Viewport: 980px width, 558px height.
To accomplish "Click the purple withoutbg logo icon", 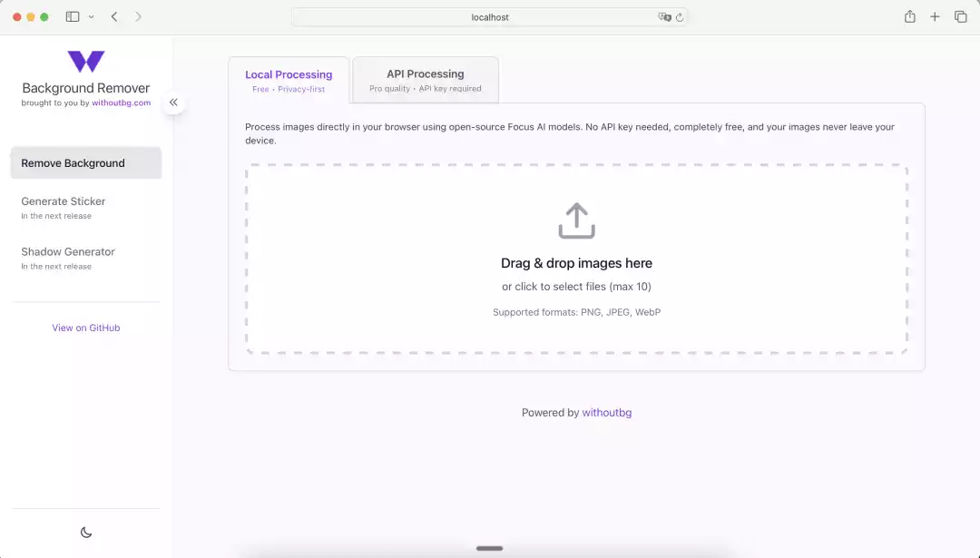I will [86, 62].
